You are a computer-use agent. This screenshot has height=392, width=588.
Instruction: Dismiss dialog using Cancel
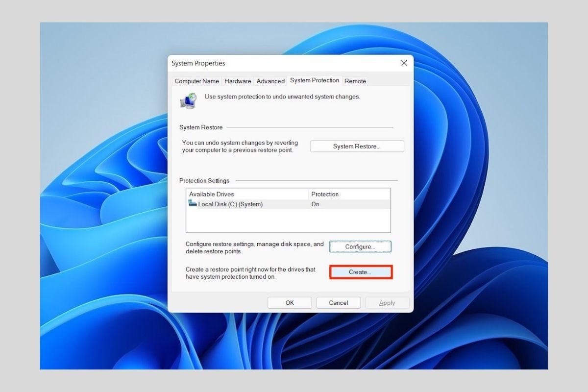[x=338, y=302]
